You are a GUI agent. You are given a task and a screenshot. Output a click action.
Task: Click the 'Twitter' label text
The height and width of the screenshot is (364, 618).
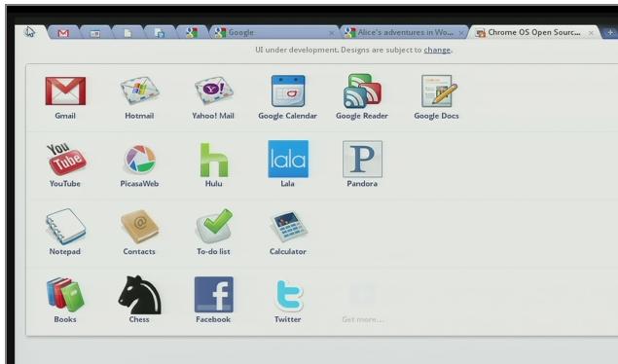pos(288,319)
